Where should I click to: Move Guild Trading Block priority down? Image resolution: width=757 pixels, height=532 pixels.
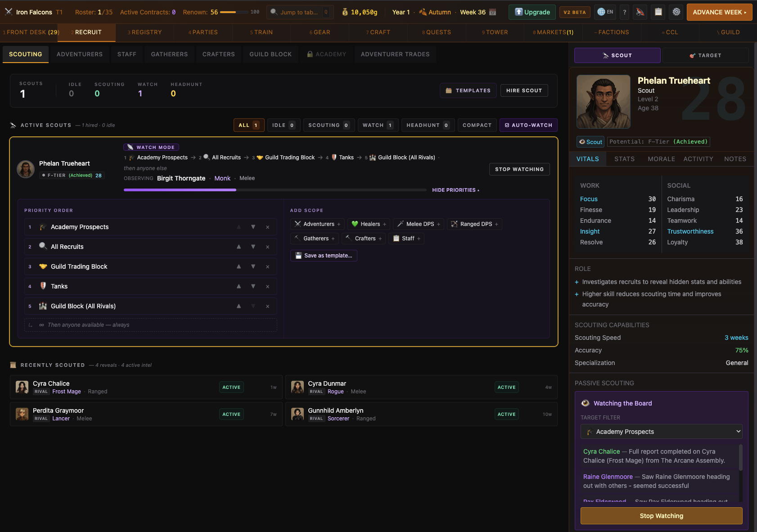[x=253, y=266]
